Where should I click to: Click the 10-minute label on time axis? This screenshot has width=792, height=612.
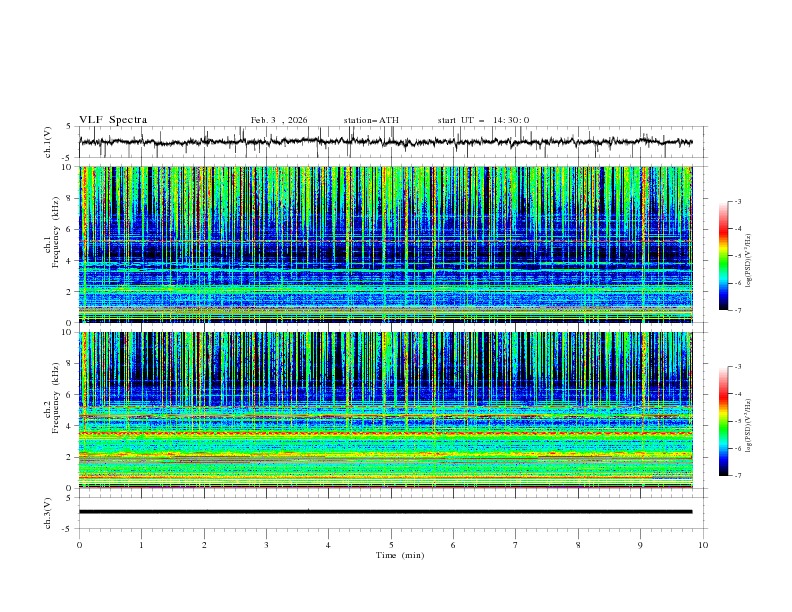(x=702, y=545)
